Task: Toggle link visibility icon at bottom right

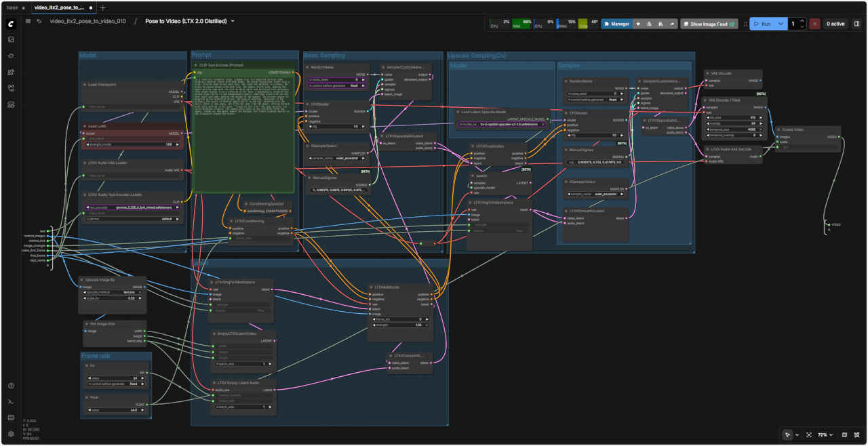Action: (856, 434)
